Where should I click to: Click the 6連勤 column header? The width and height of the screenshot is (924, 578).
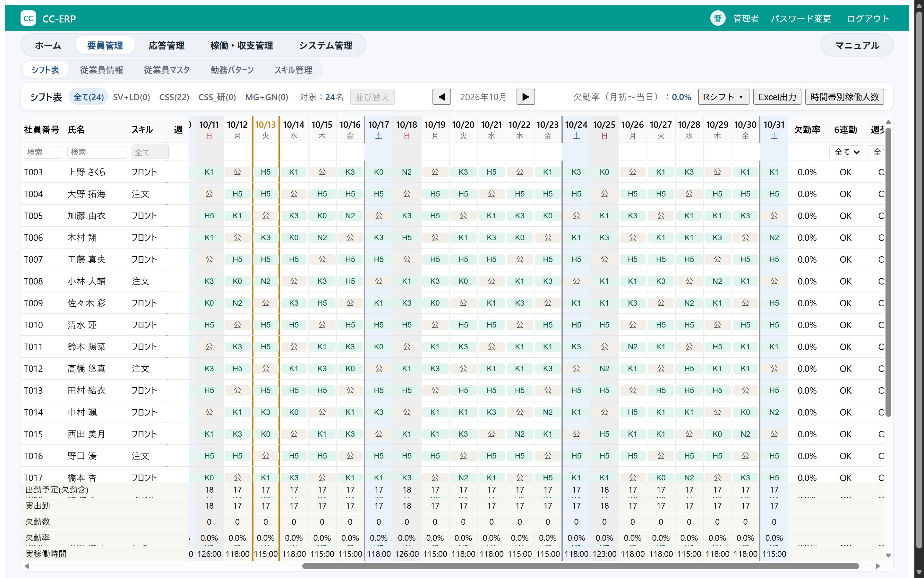pyautogui.click(x=845, y=130)
